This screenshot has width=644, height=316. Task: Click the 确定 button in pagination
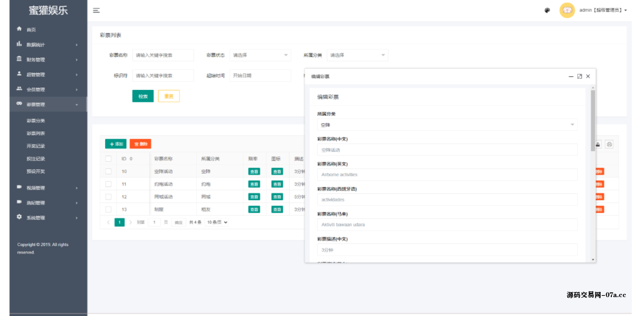(x=179, y=222)
